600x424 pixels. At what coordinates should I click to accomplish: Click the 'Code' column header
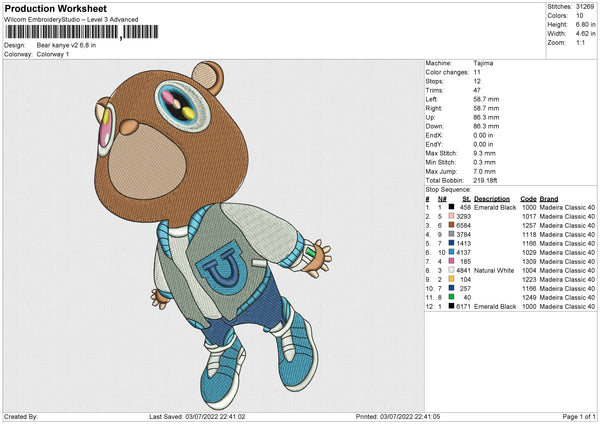click(528, 199)
